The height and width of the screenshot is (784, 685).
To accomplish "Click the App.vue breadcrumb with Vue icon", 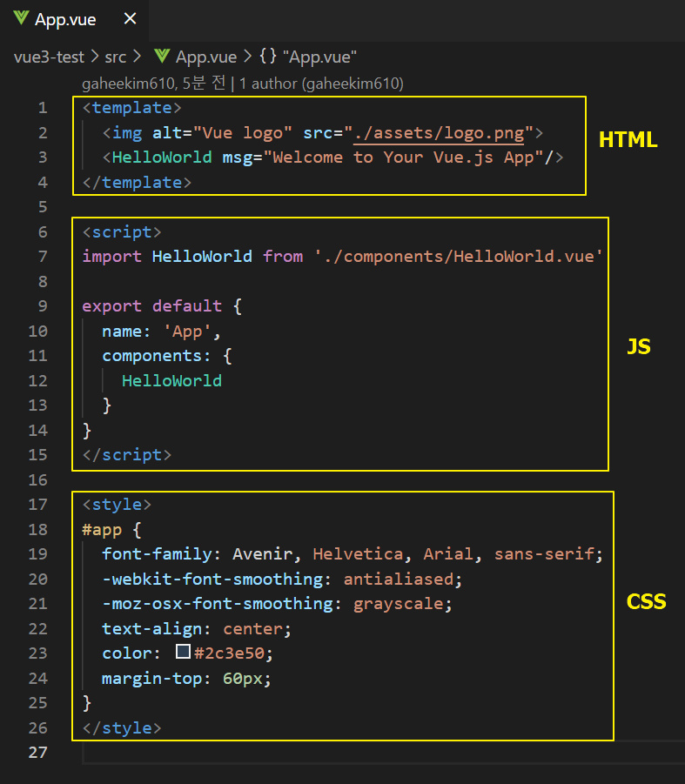I will pos(196,57).
